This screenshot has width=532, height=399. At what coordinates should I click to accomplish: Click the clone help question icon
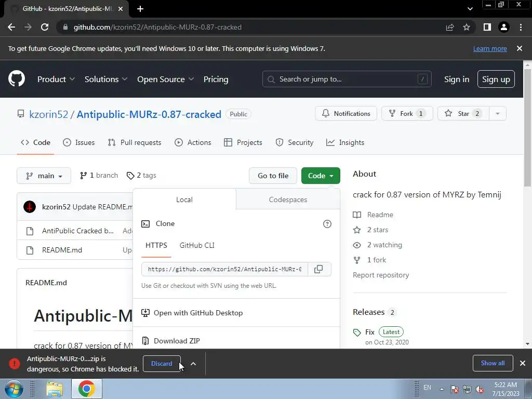click(x=327, y=224)
